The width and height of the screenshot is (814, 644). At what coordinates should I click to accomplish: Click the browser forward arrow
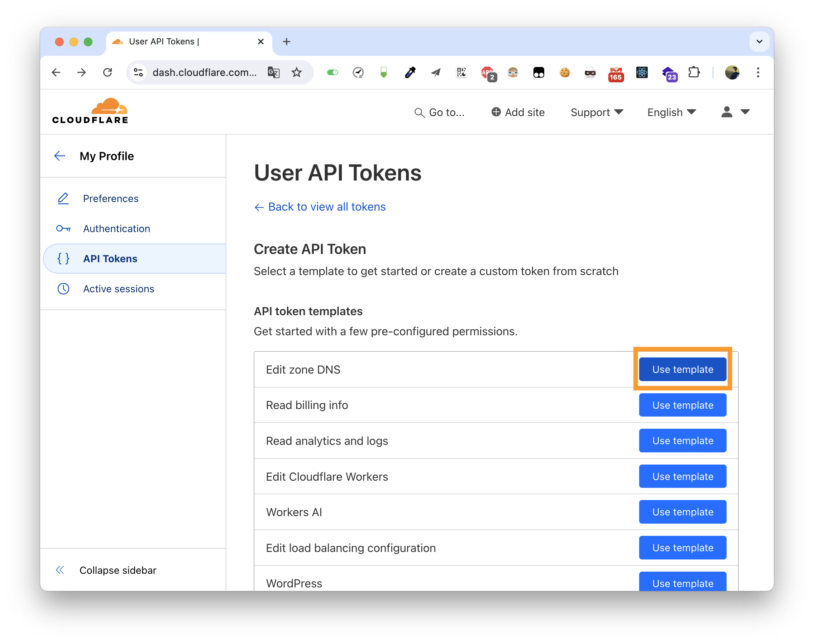[81, 72]
